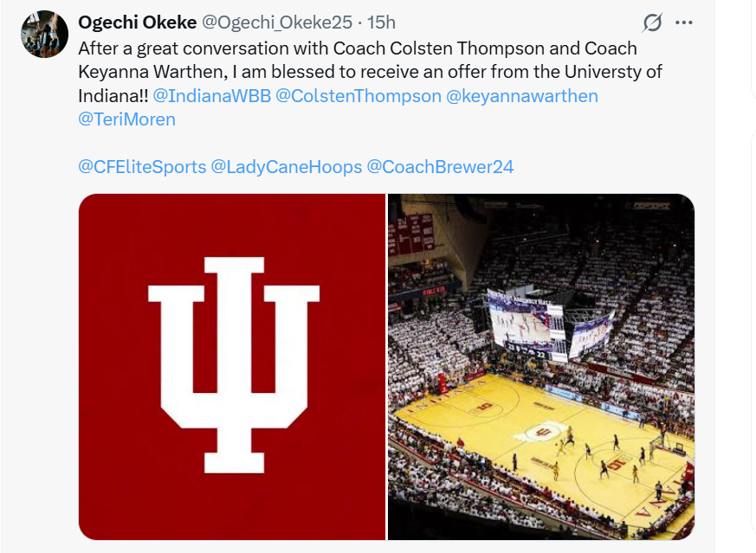Open the red IU logo image

pos(232,366)
